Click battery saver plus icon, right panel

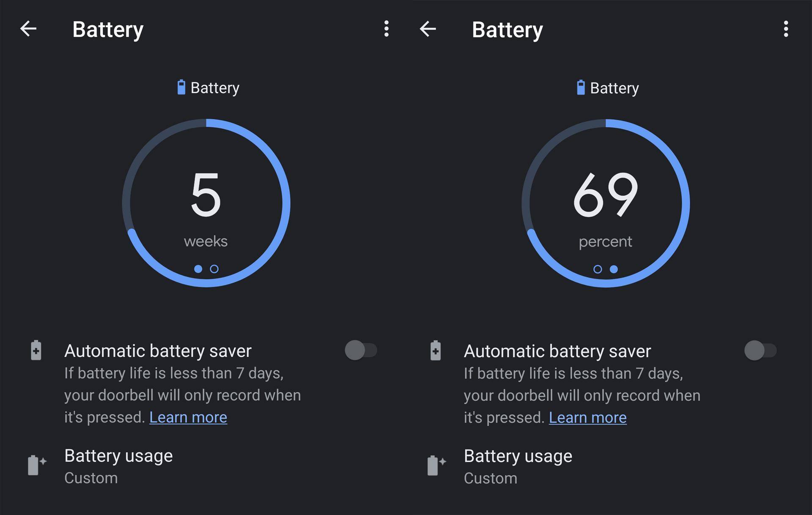point(436,351)
